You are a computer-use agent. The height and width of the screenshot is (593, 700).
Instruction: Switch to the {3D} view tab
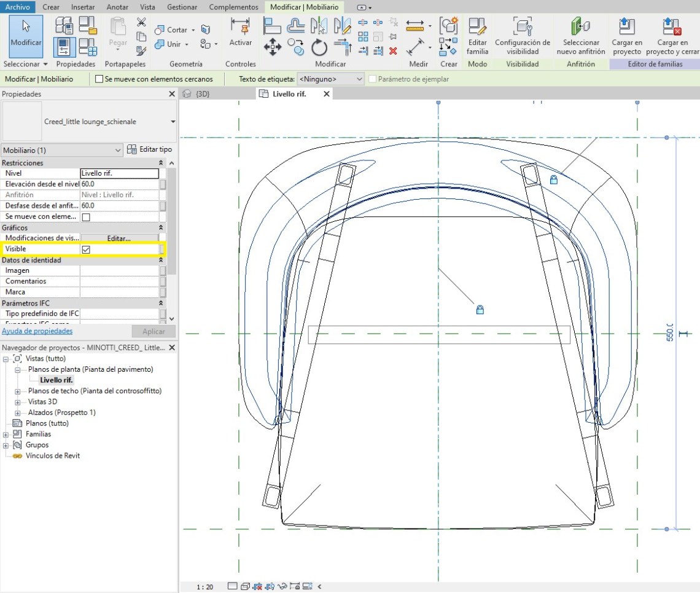coord(203,94)
